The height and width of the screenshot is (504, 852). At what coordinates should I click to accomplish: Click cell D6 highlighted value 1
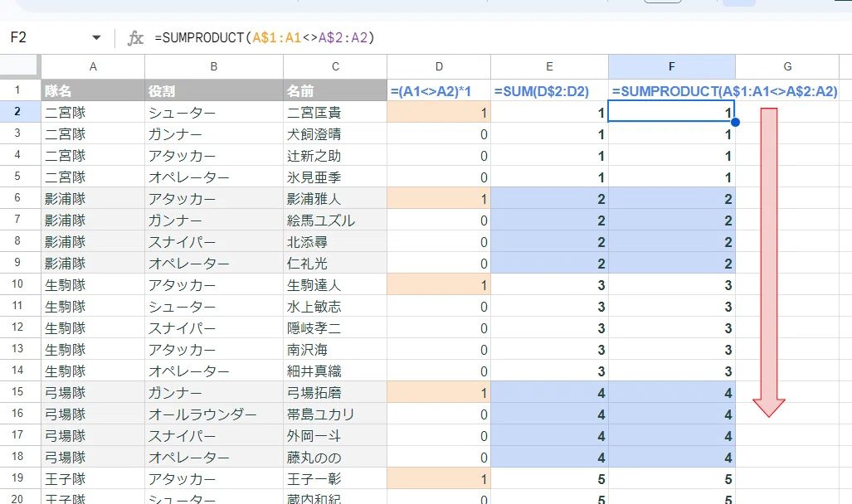point(439,199)
